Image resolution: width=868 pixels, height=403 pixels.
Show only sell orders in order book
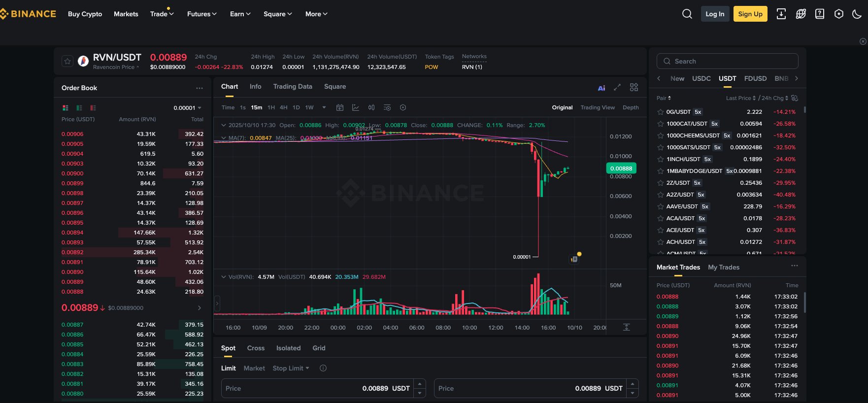pyautogui.click(x=93, y=108)
